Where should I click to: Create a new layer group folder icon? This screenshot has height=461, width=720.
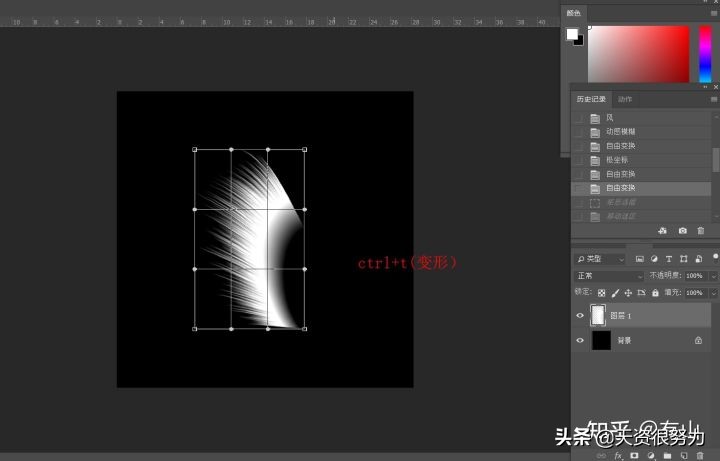tap(667, 455)
